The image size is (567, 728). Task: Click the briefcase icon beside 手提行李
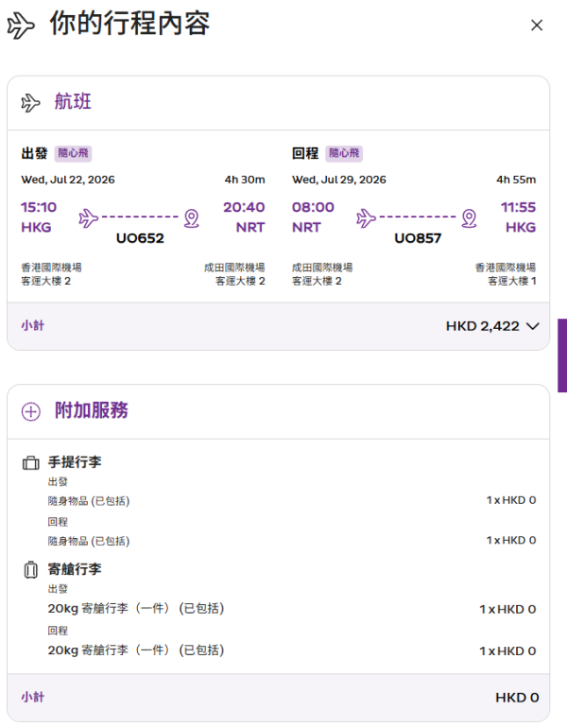[31, 463]
